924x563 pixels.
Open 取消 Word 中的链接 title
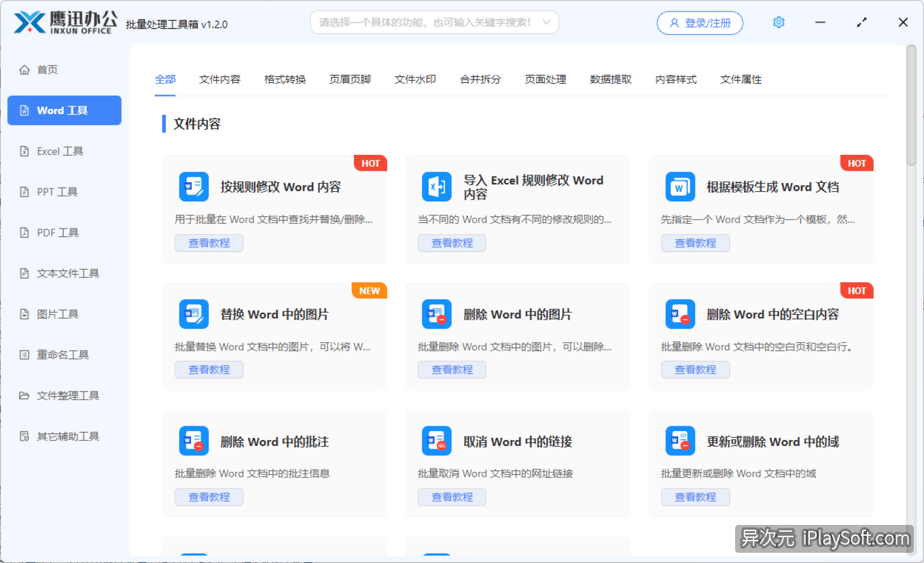click(x=518, y=441)
